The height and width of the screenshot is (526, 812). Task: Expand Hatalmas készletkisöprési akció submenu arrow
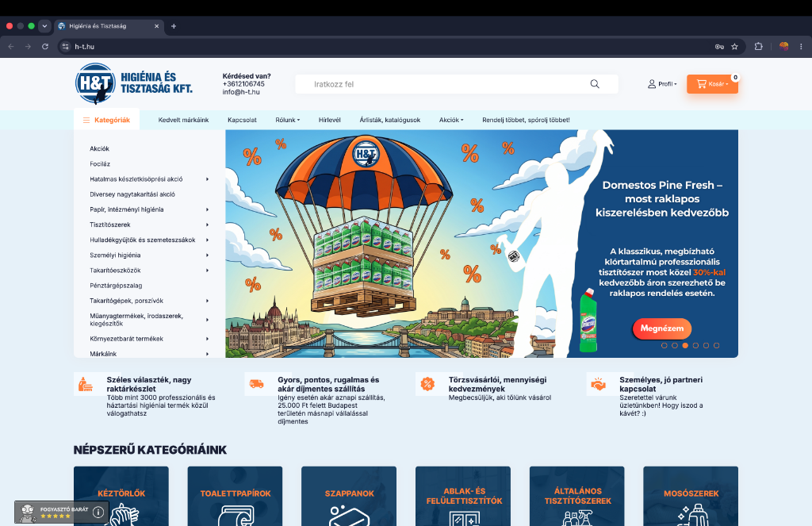coord(207,179)
